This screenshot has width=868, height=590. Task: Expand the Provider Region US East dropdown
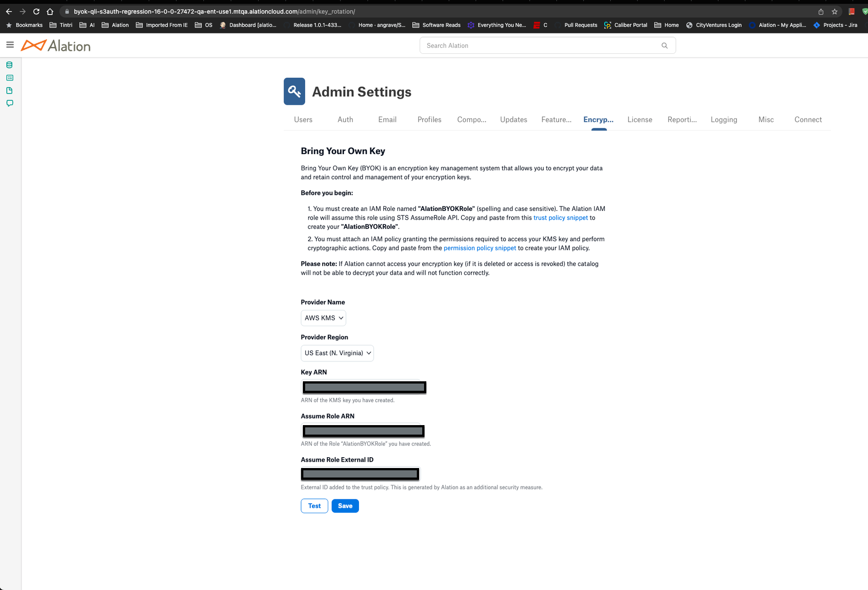(337, 352)
